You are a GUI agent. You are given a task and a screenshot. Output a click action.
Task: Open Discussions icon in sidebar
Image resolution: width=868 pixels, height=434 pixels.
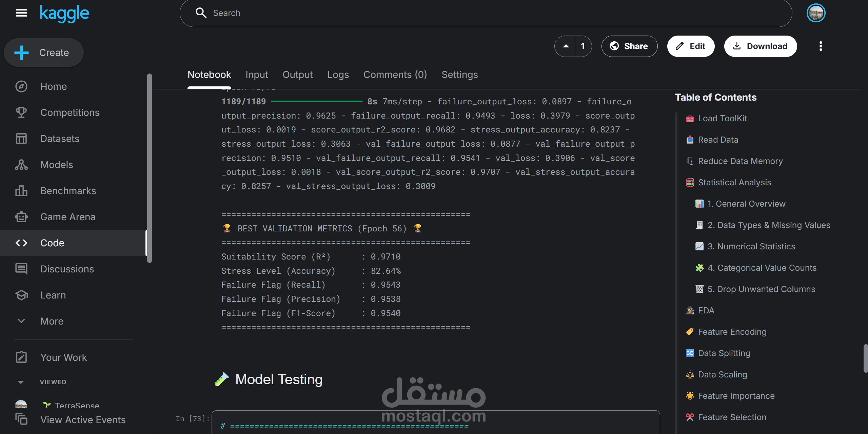point(21,269)
